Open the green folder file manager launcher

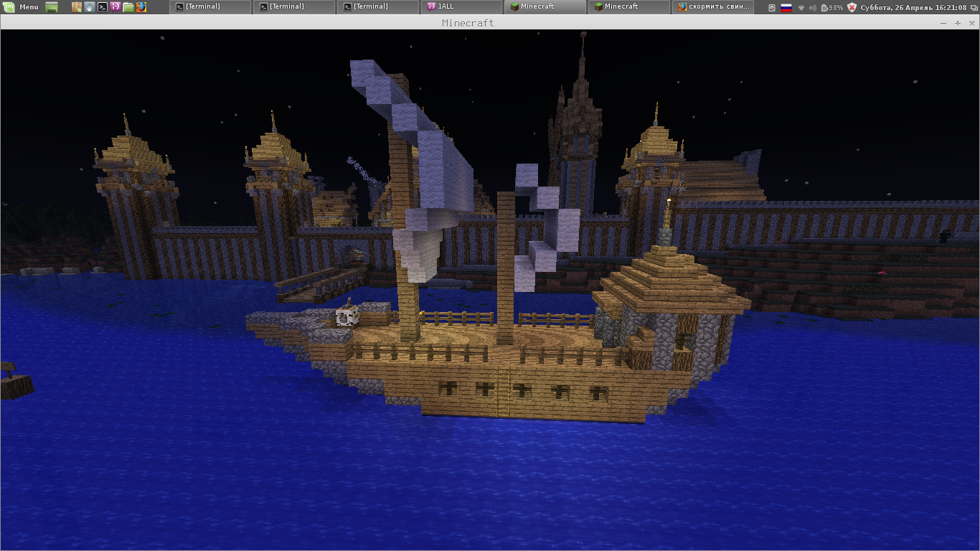tap(128, 6)
